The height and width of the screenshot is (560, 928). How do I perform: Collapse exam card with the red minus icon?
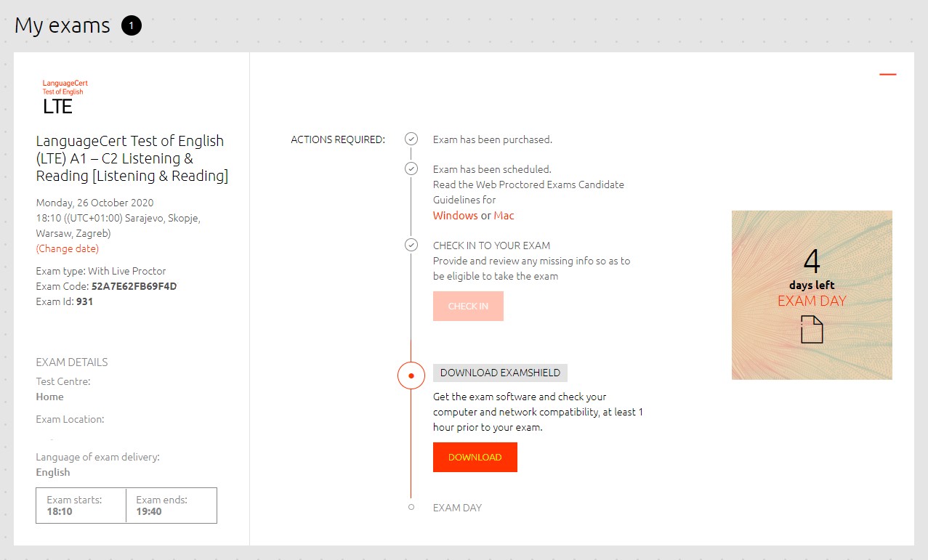[887, 74]
